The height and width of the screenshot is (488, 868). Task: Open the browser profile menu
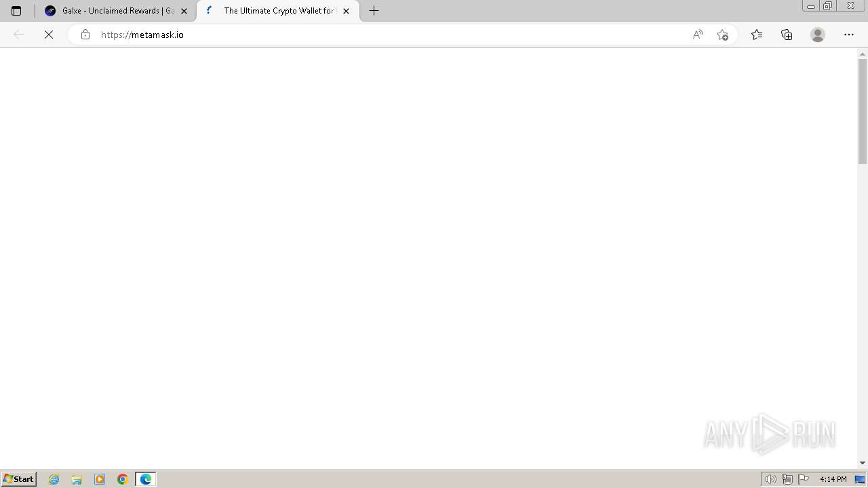[x=818, y=35]
